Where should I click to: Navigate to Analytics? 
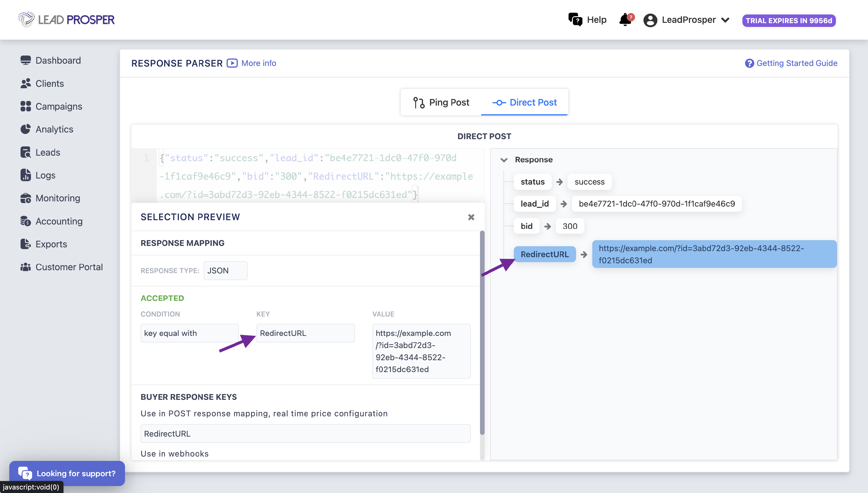pos(54,129)
